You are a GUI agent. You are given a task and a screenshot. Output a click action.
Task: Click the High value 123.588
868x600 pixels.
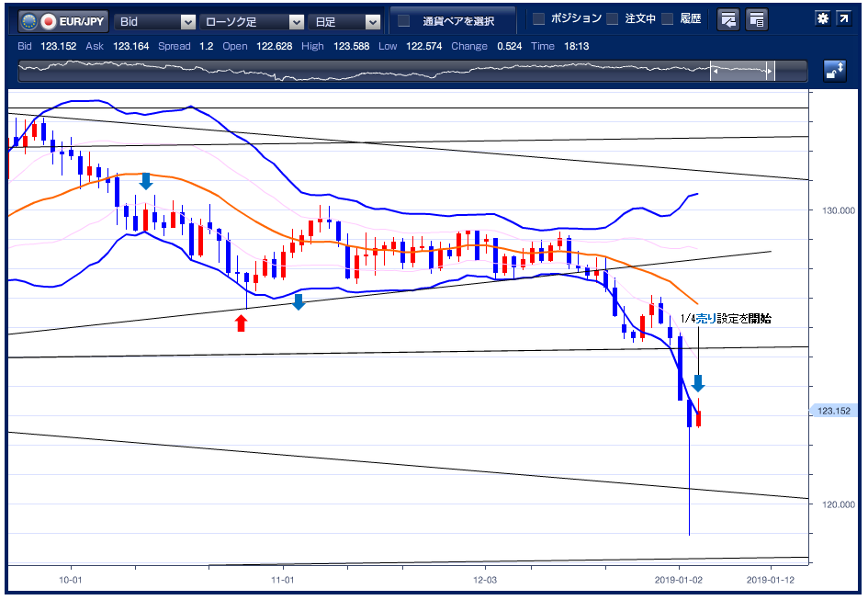pyautogui.click(x=351, y=47)
